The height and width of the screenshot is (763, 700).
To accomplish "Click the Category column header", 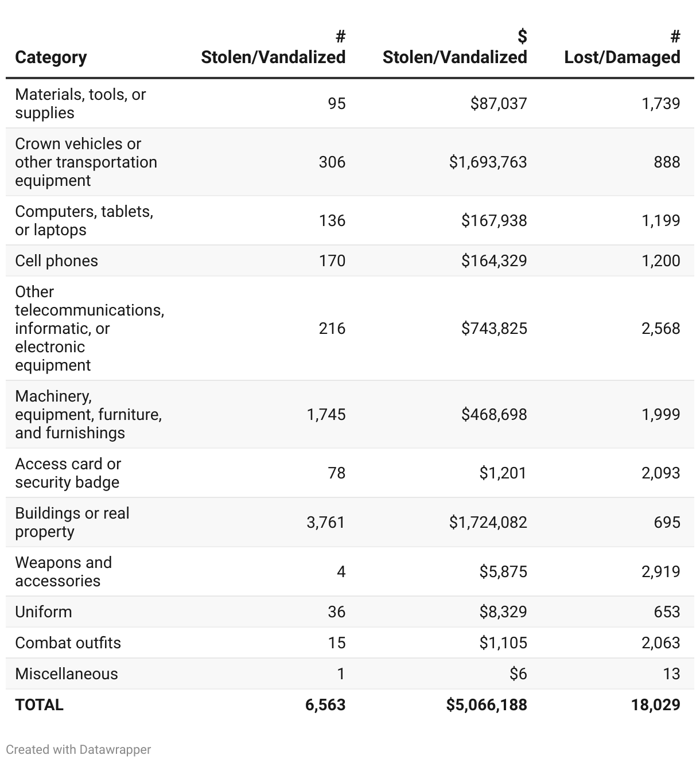I will pos(51,57).
